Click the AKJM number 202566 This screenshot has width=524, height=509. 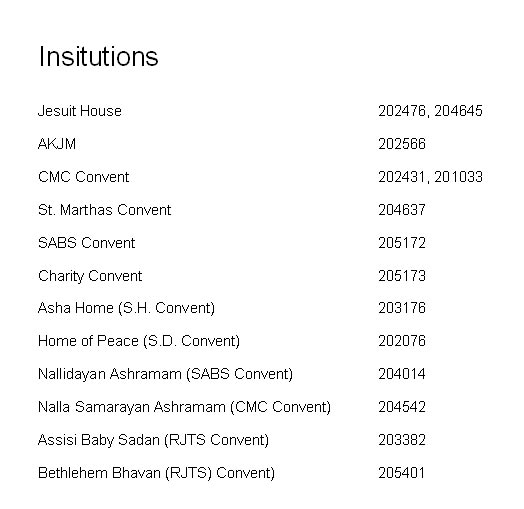(402, 144)
